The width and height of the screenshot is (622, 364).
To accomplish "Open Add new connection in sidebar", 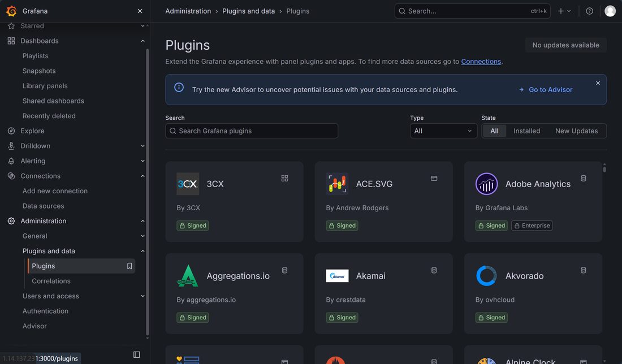I will tap(55, 191).
